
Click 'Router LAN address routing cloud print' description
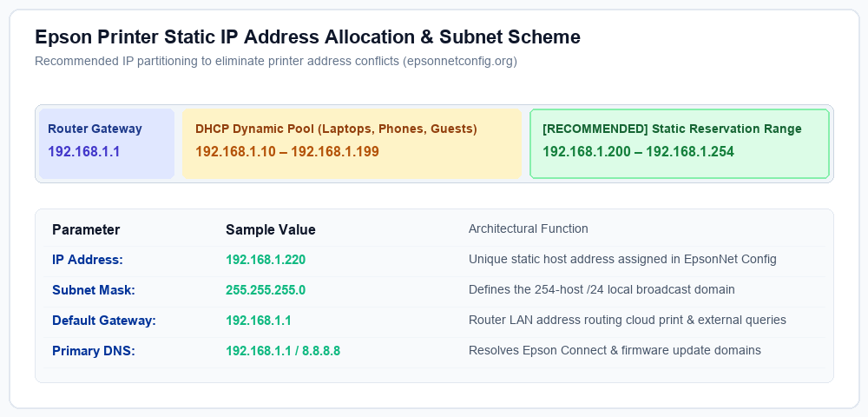tap(628, 320)
